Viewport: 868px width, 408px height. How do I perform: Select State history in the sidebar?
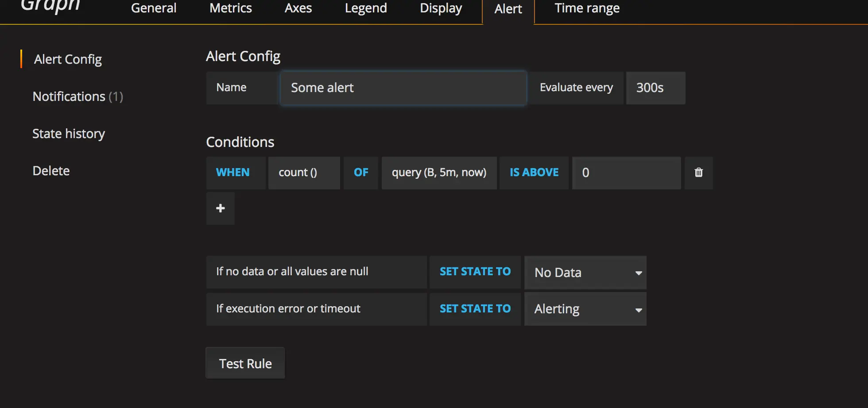69,134
